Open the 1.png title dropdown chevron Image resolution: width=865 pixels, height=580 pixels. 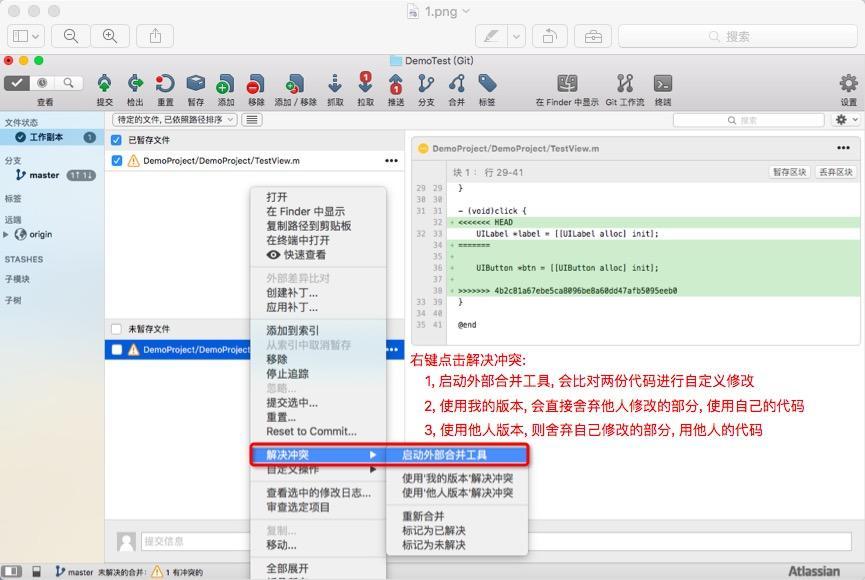(x=466, y=11)
